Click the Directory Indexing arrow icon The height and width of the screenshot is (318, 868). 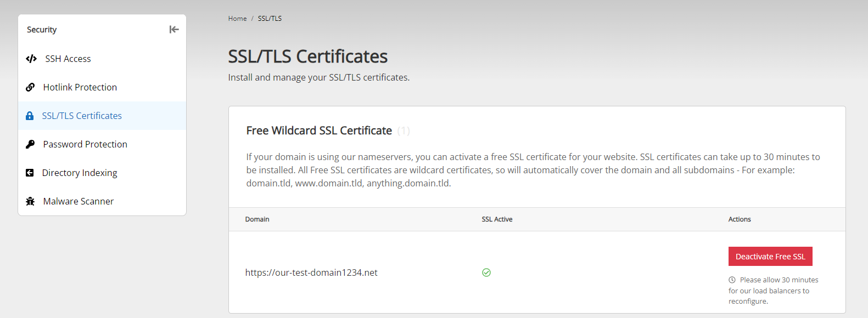point(30,173)
